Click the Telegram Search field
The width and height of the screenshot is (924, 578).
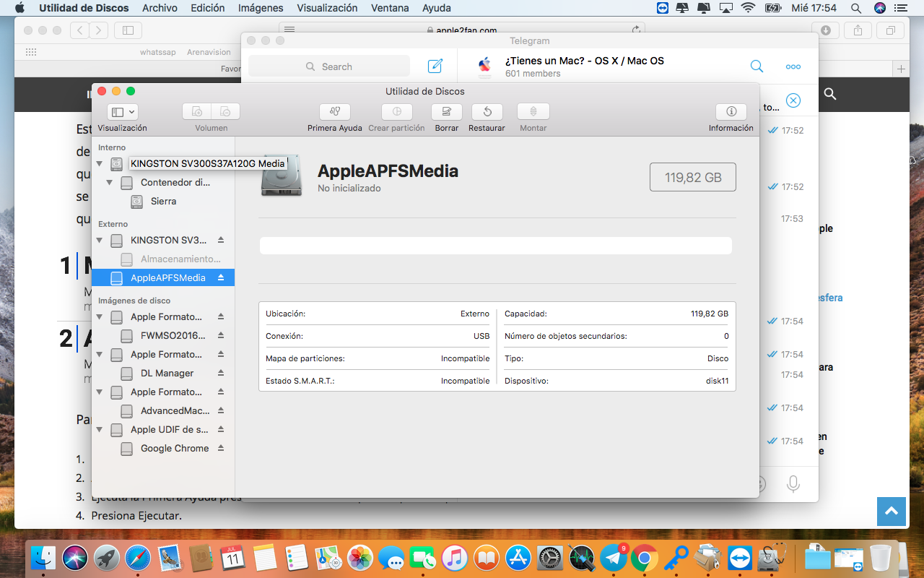pos(329,66)
